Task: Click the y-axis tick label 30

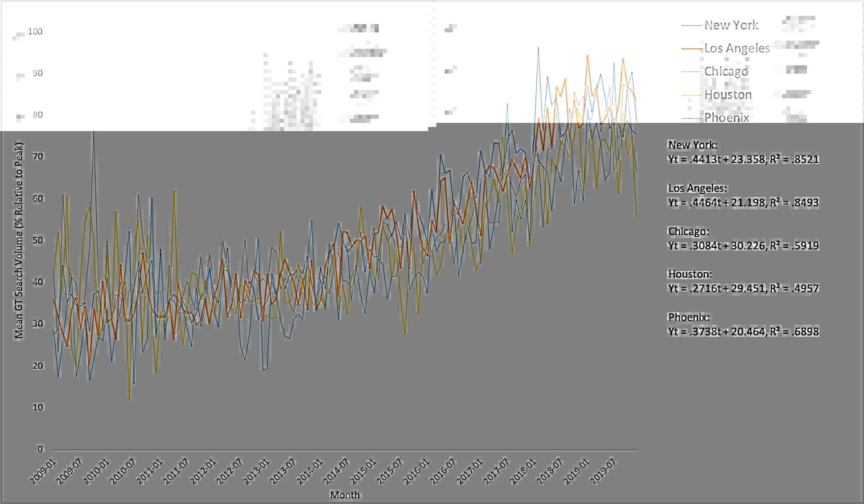Action: (38, 324)
